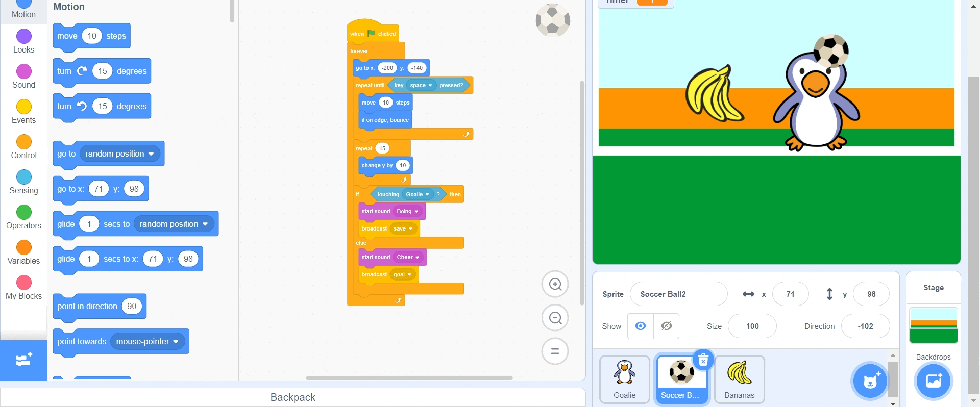
Task: Open the 'random position' dropdown in go to block
Action: pyautogui.click(x=119, y=154)
